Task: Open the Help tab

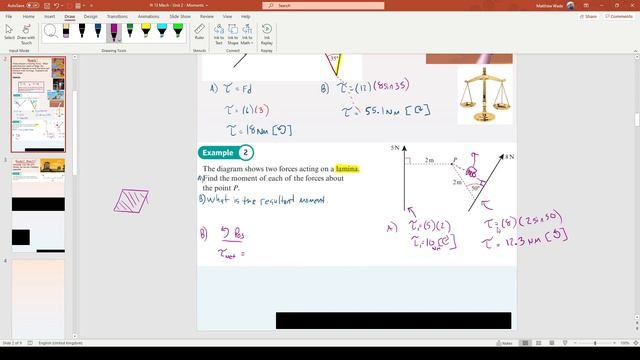Action: (245, 16)
